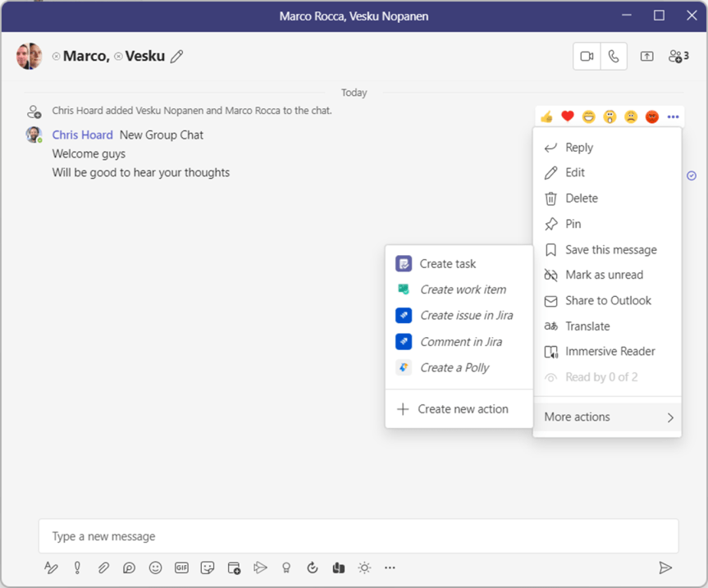Expand the More actions submenu

[x=607, y=417]
